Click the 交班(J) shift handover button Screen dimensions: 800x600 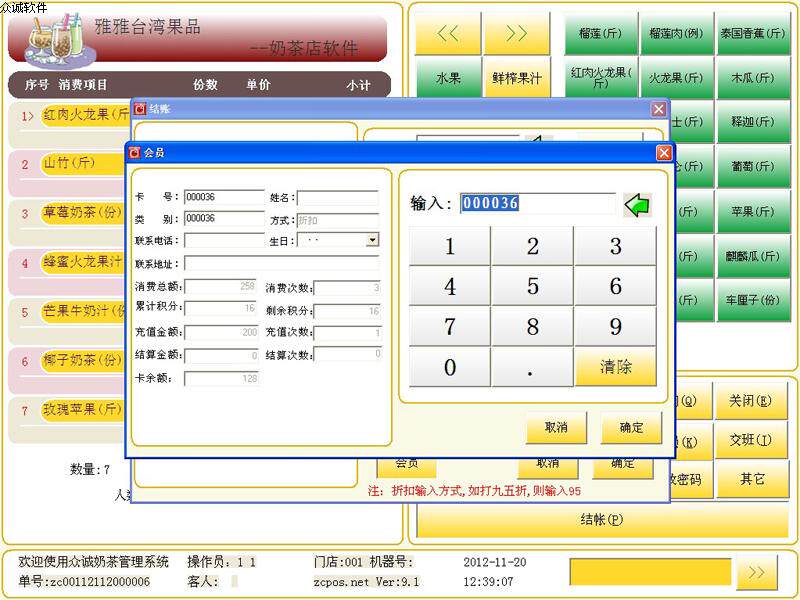750,440
